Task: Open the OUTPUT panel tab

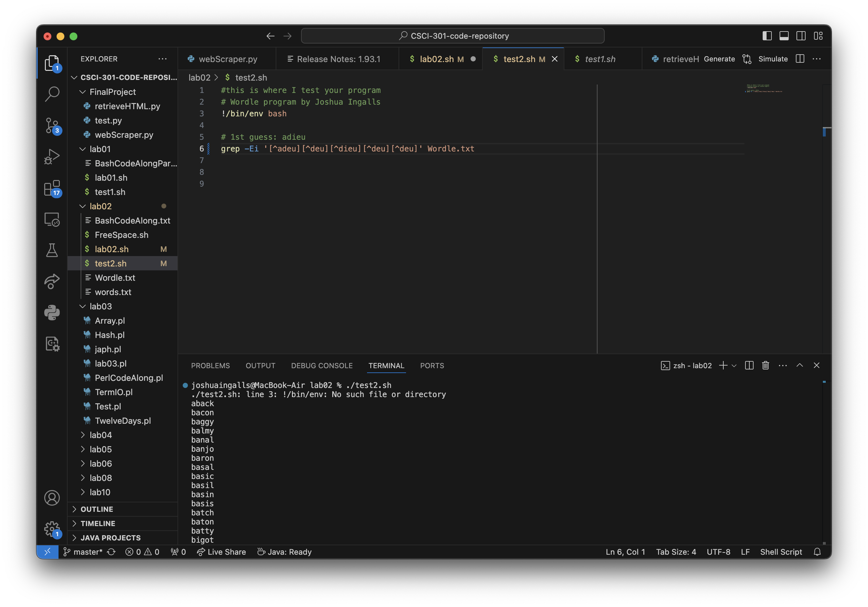Action: pyautogui.click(x=260, y=366)
